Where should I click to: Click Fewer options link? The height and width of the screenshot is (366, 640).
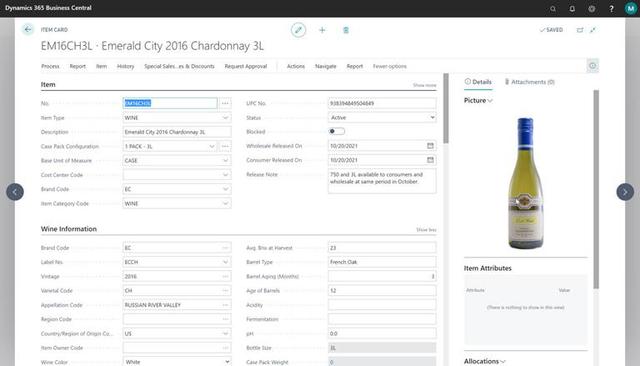click(389, 66)
